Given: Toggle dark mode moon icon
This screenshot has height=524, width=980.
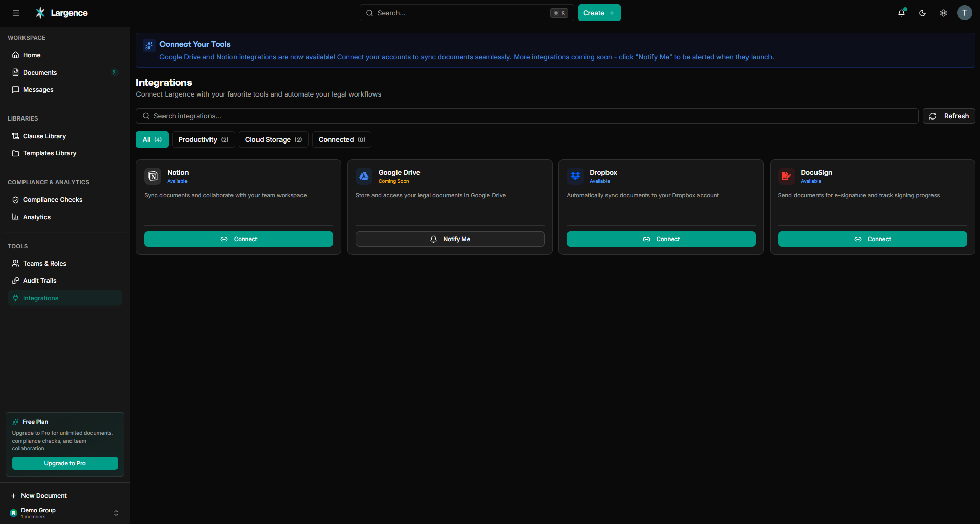Looking at the screenshot, I should pyautogui.click(x=923, y=13).
